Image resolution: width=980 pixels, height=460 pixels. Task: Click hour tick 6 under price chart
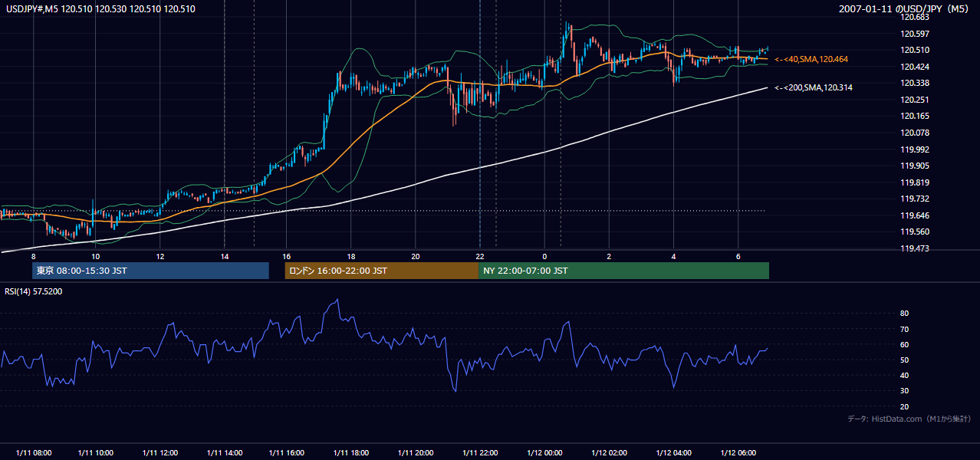[738, 256]
